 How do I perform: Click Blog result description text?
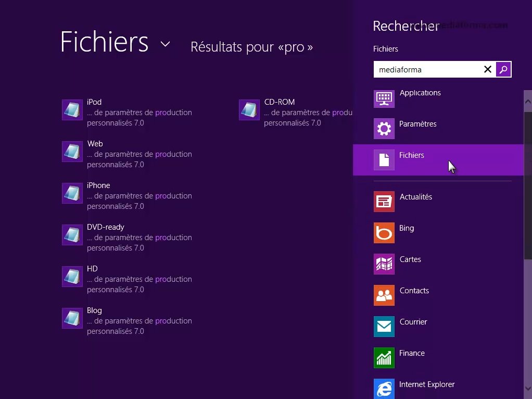click(x=140, y=326)
